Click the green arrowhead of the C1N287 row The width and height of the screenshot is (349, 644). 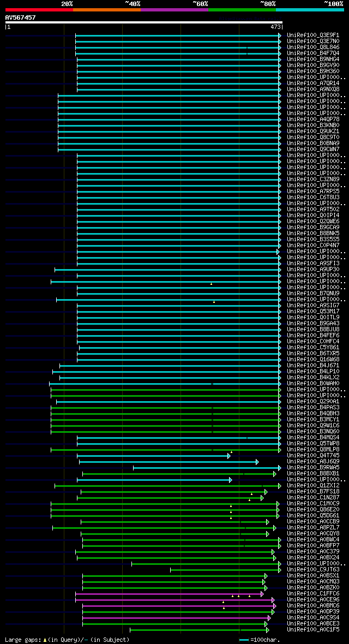coord(262,498)
